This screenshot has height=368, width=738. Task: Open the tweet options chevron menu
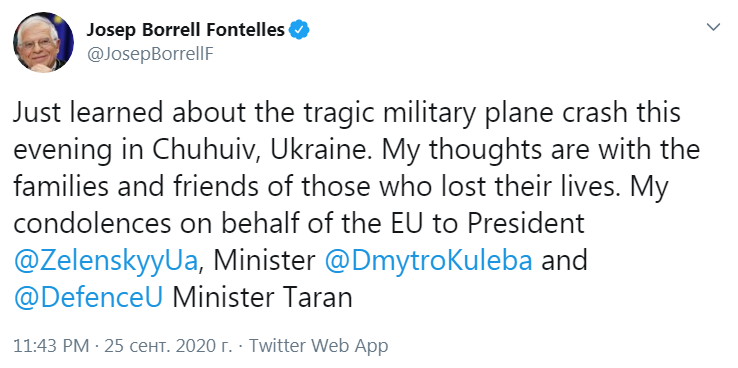pyautogui.click(x=714, y=27)
